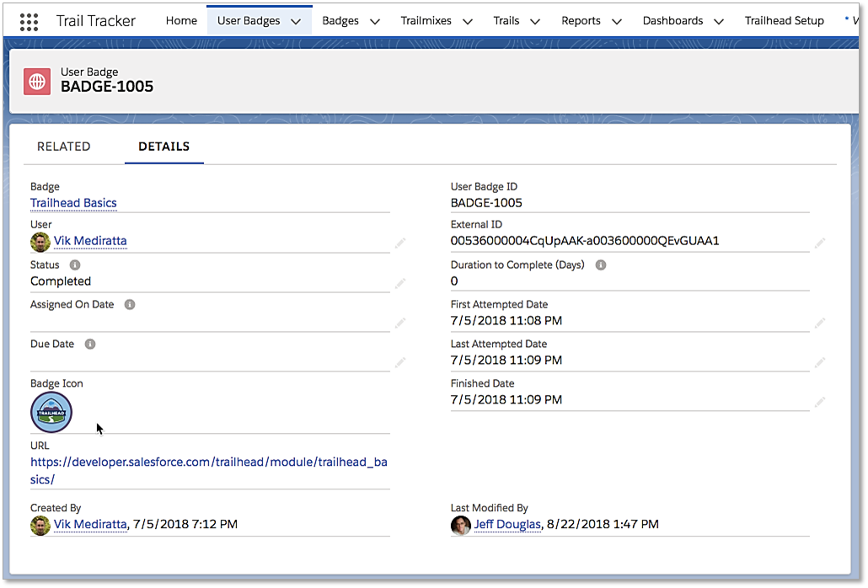Click the Jeff Douglas link
The height and width of the screenshot is (588, 868).
pos(507,524)
